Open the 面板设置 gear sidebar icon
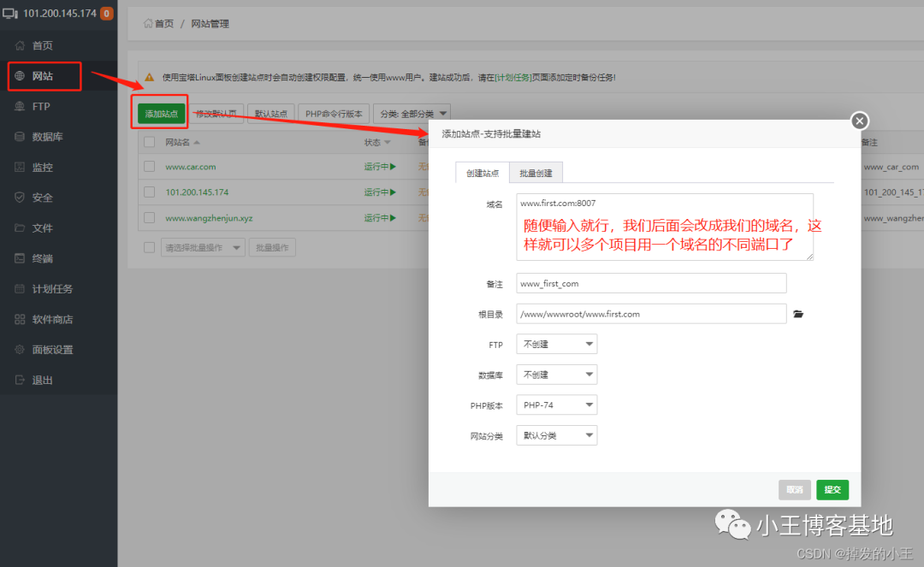Image resolution: width=924 pixels, height=567 pixels. pos(20,350)
